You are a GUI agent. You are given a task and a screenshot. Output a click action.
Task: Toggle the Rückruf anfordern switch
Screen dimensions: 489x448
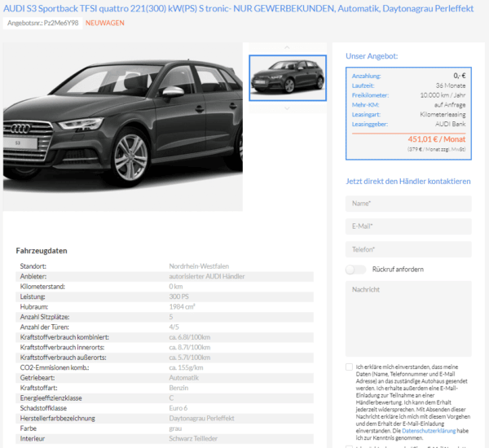point(355,270)
